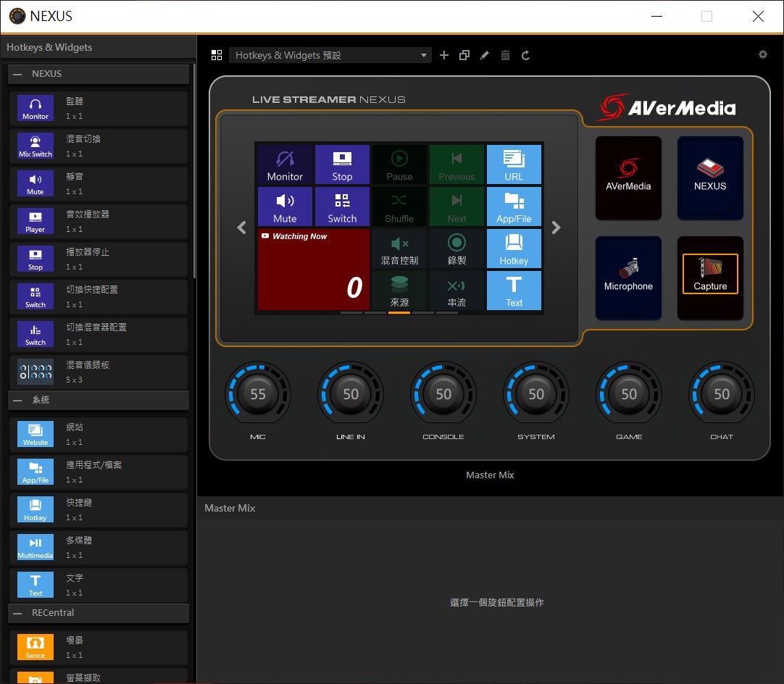This screenshot has width=784, height=684.
Task: Go to the next device screen page
Action: (x=556, y=228)
